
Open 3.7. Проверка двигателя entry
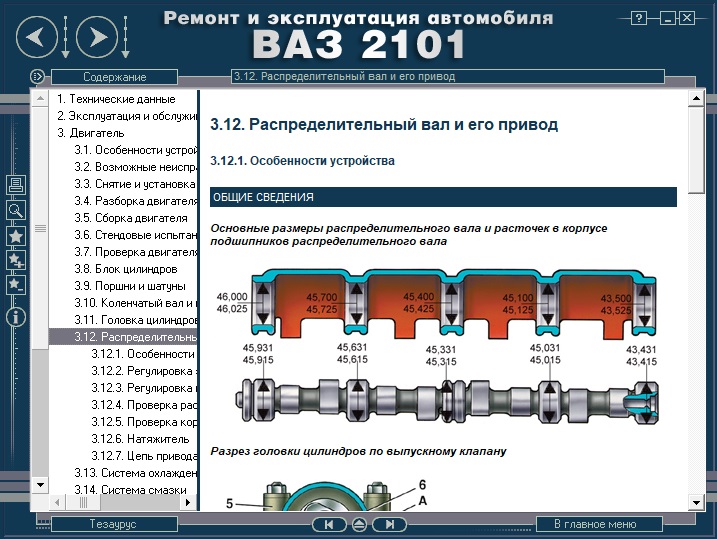tap(136, 252)
